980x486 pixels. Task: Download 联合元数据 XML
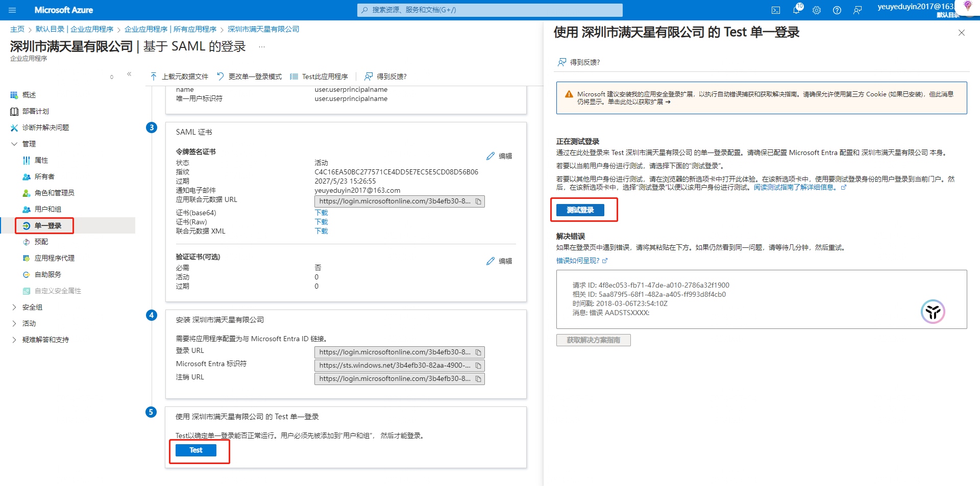tap(322, 231)
